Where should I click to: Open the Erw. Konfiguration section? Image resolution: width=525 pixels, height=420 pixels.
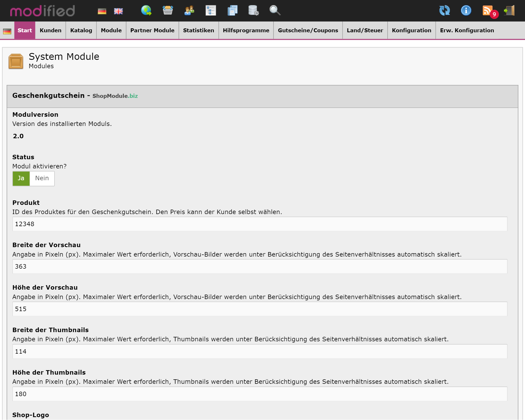coord(467,30)
